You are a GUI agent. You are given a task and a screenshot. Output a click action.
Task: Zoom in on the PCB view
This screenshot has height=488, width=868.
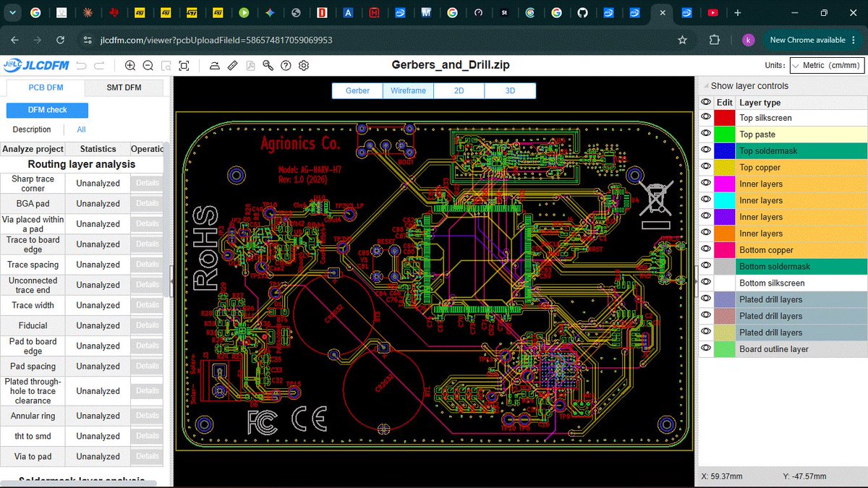point(130,66)
